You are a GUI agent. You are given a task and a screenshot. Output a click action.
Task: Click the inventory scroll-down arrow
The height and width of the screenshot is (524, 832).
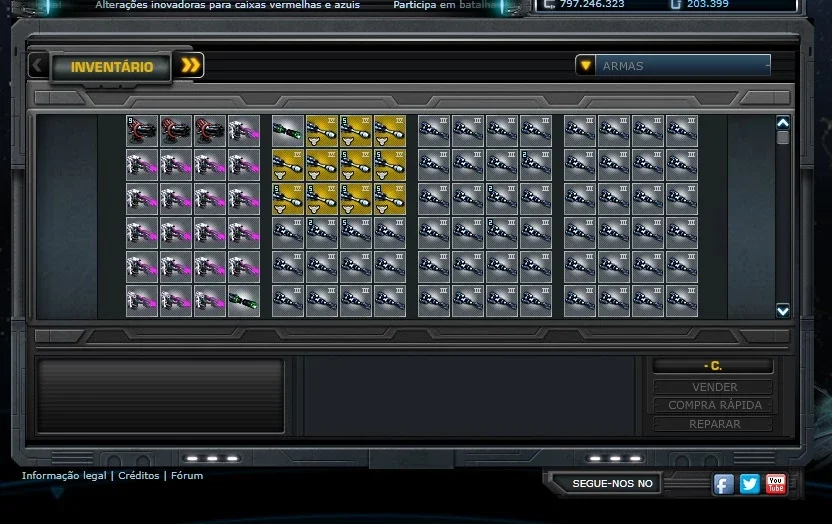(x=783, y=310)
